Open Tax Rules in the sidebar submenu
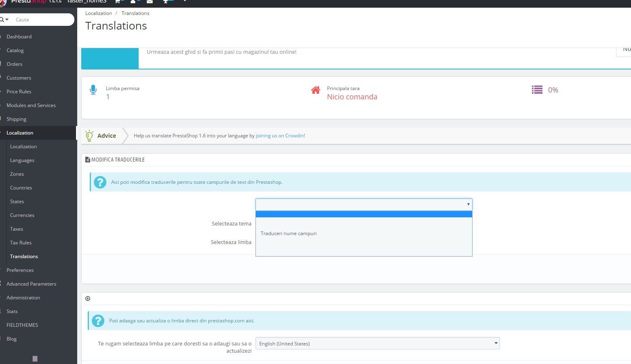 [x=21, y=243]
